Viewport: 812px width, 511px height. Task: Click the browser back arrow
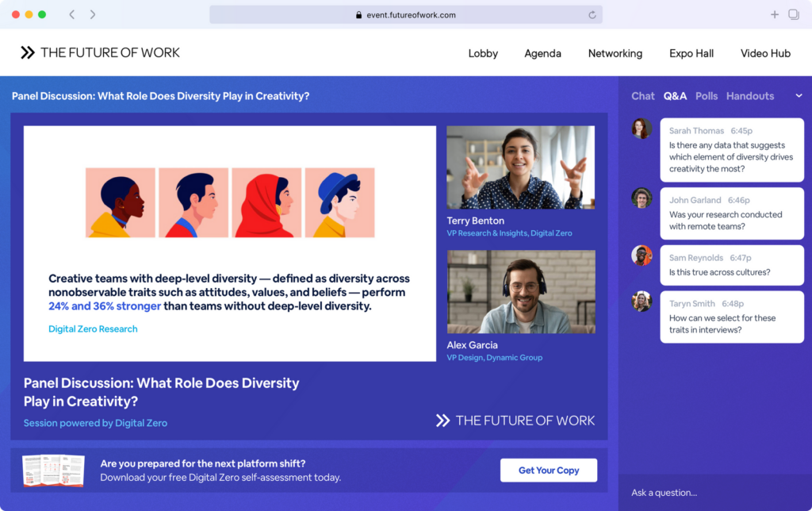[71, 13]
